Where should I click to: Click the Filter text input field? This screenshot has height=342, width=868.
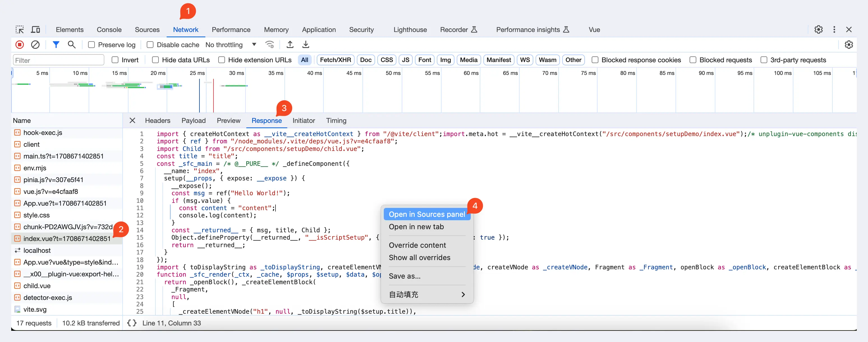[58, 60]
